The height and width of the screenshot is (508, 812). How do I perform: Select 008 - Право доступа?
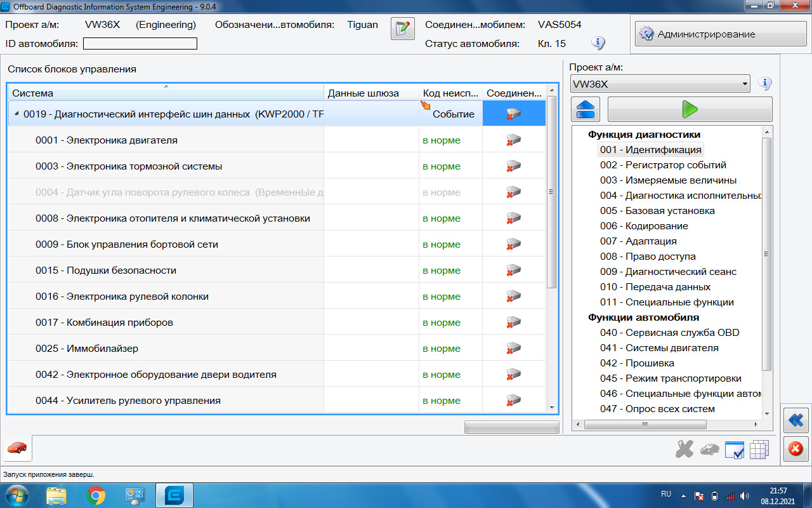648,257
